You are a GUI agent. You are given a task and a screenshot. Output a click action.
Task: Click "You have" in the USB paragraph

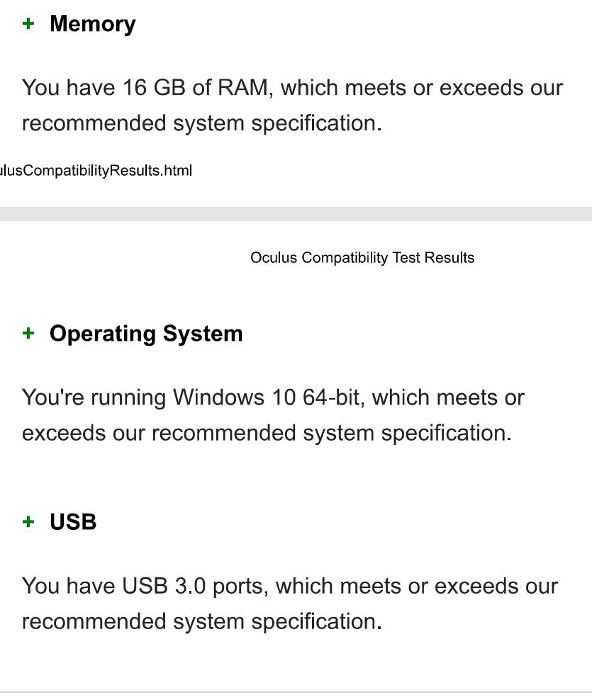click(x=68, y=586)
